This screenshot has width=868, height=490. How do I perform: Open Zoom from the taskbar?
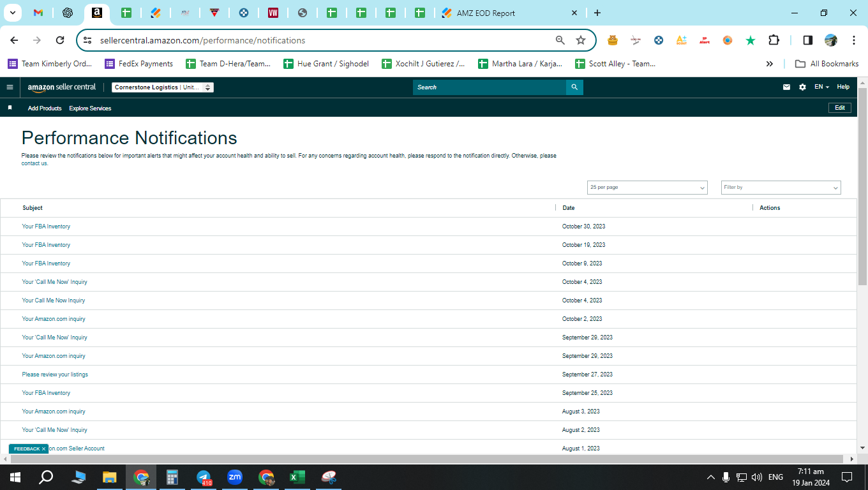click(x=235, y=477)
